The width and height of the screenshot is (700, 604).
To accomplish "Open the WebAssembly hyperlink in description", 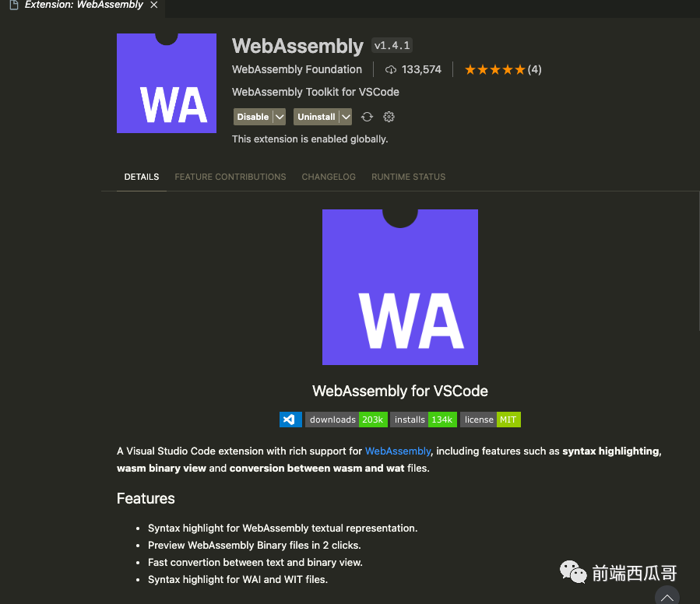I will tap(398, 451).
